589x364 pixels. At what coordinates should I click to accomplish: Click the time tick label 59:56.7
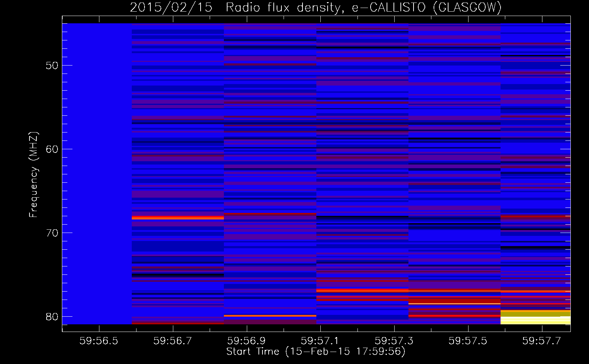click(173, 341)
